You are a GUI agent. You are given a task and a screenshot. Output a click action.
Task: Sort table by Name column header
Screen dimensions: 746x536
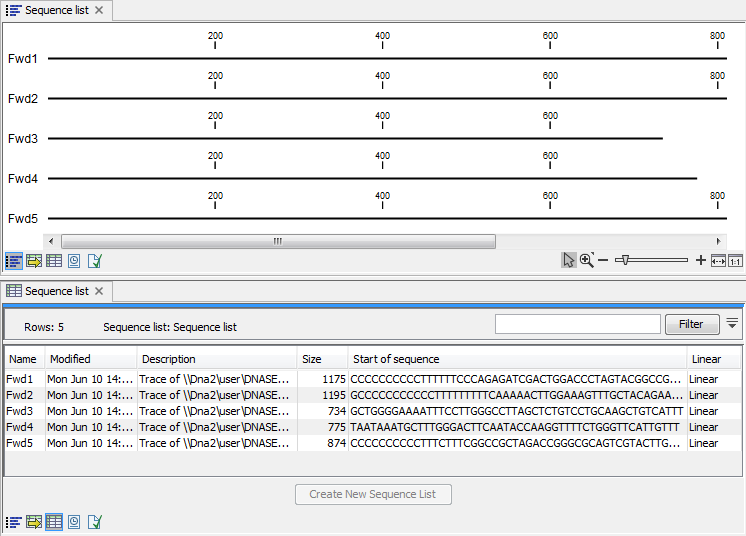[x=22, y=359]
